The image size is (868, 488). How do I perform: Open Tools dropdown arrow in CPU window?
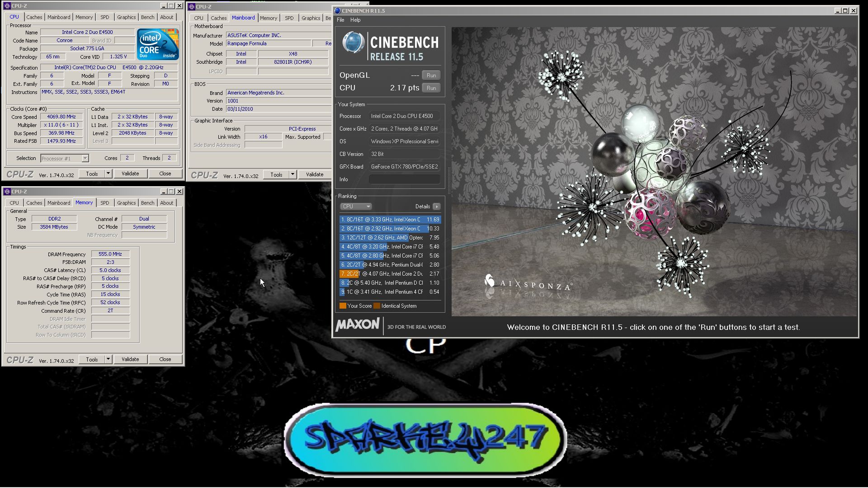pos(108,174)
